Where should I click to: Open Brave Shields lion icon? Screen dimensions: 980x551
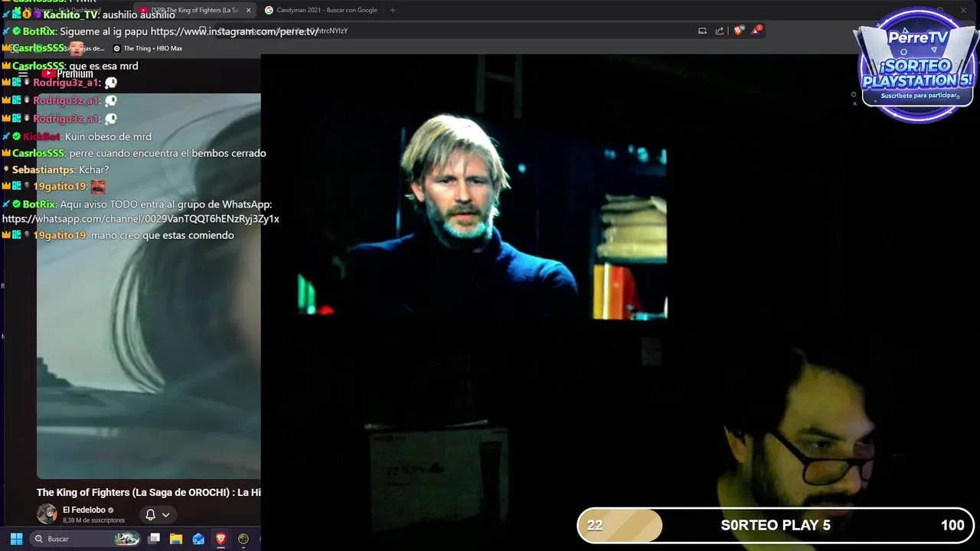[738, 31]
